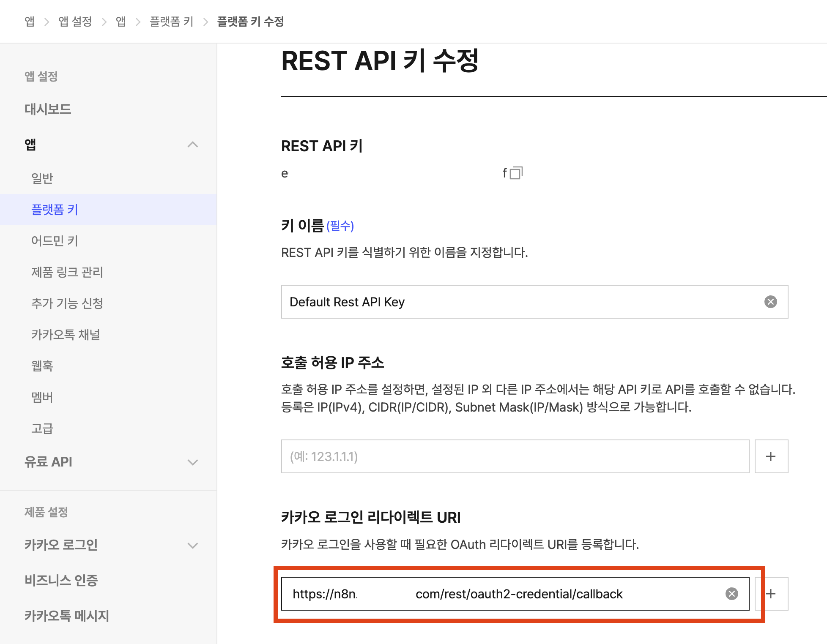Viewport: 827px width, 644px height.
Task: Open 카카오톡 채널 settings
Action: (x=66, y=335)
